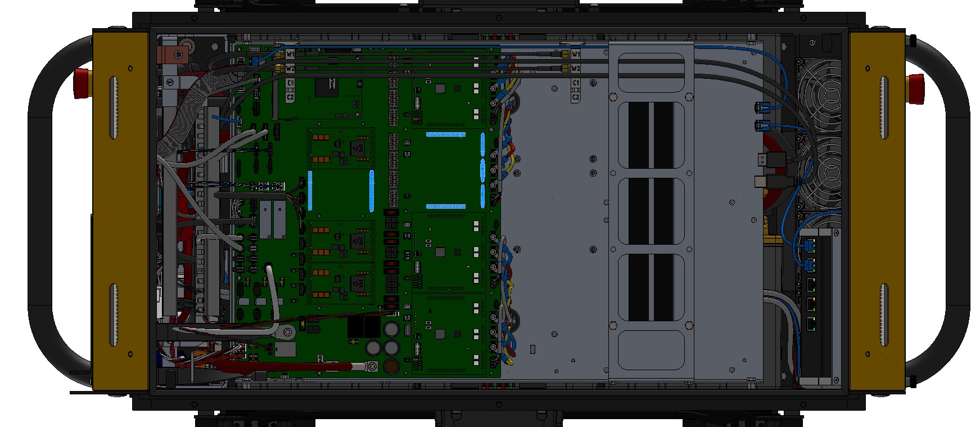Click the brown capacitor at board bottom
Viewport: 980px width, 427px height.
pos(391,367)
